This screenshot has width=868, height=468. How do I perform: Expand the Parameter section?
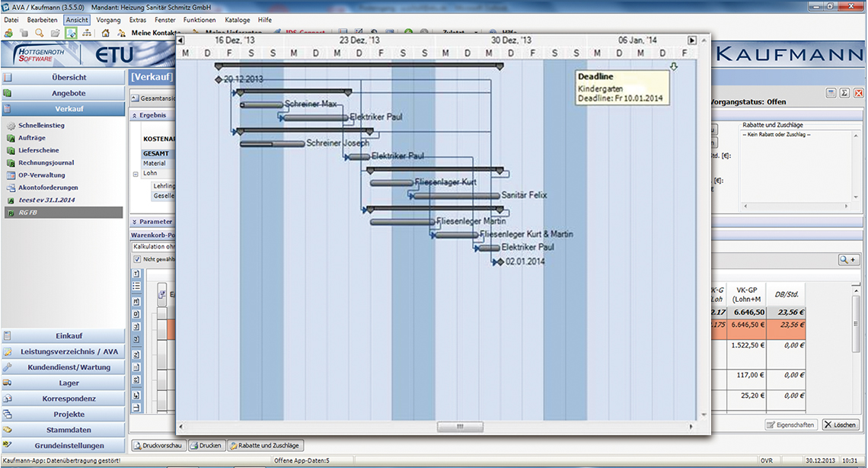(135, 222)
